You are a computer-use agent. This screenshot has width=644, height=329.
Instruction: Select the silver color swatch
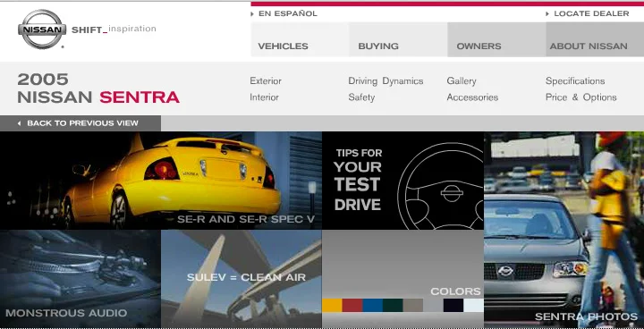433,305
